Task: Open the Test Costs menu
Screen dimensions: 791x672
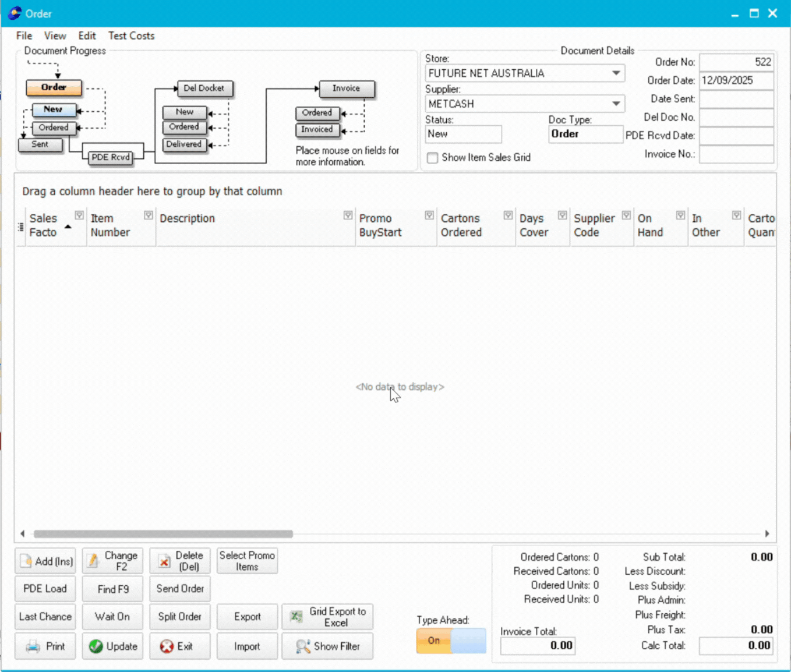Action: (x=131, y=36)
